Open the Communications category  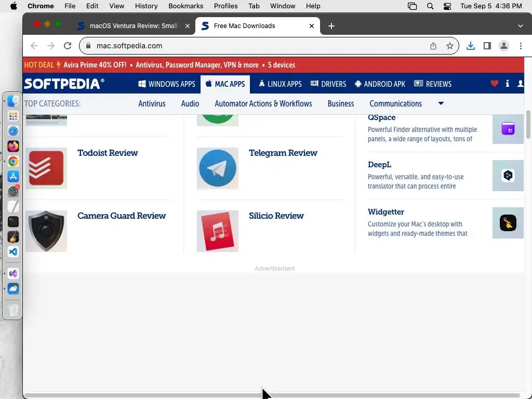395,103
